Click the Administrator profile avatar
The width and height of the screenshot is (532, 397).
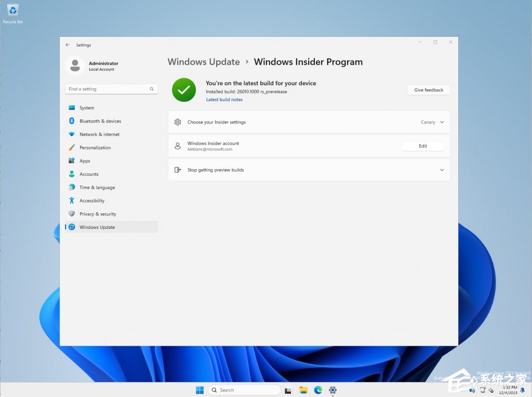[75, 66]
